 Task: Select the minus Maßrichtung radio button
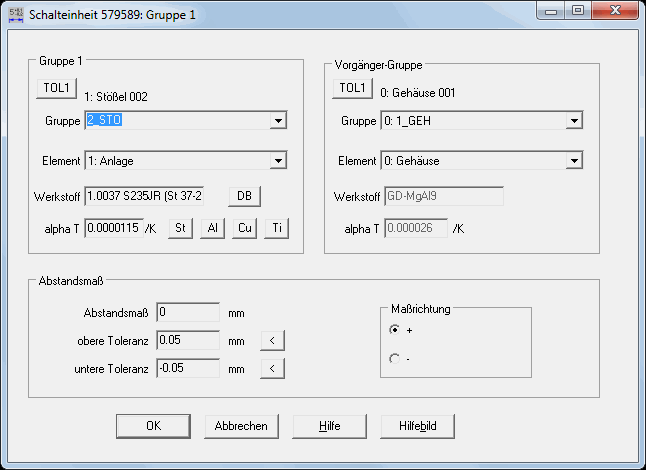(394, 359)
